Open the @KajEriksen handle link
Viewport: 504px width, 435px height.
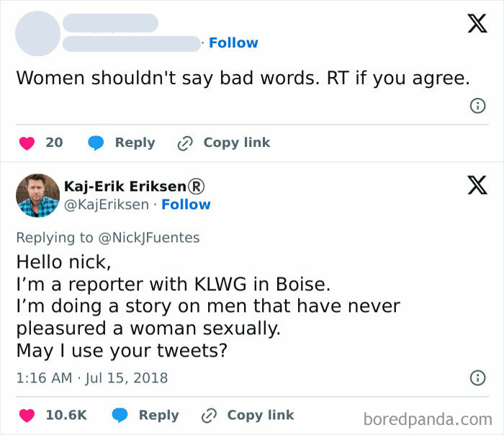pos(108,205)
